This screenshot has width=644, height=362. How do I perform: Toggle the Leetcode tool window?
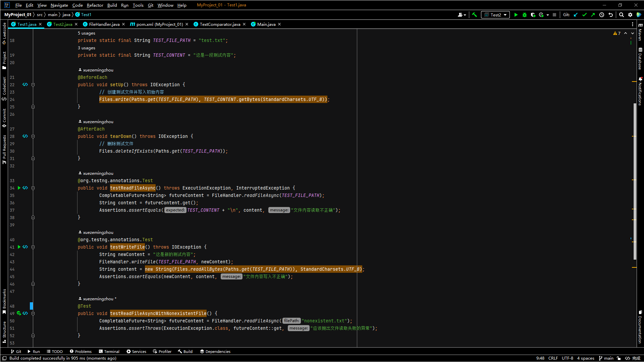(x=4, y=34)
